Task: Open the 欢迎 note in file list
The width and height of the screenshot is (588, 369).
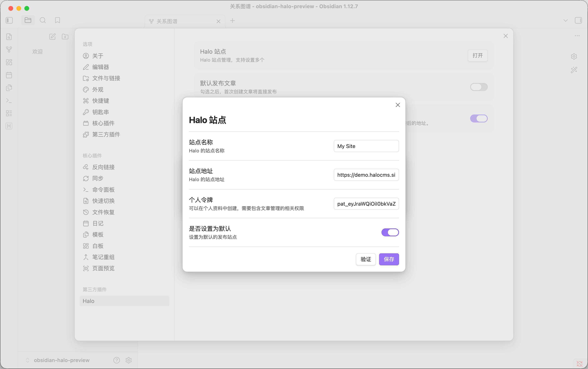Action: pos(37,51)
